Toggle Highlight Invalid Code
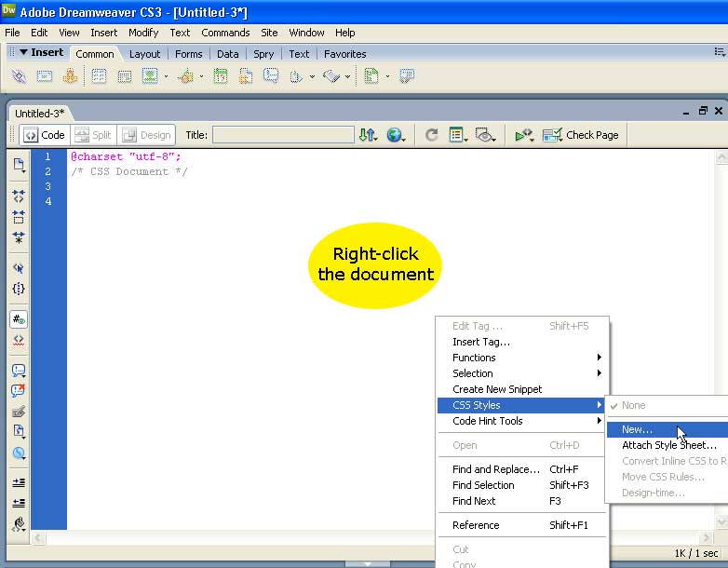The height and width of the screenshot is (568, 728). point(19,340)
